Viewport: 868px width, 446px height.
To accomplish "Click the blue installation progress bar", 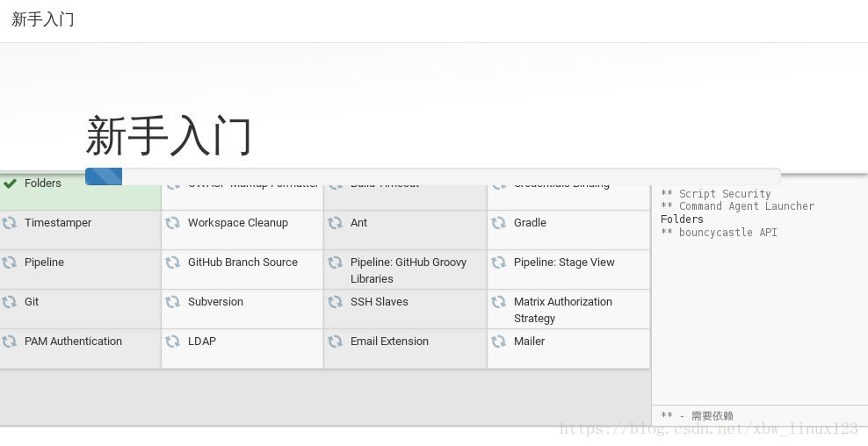I will click(104, 176).
